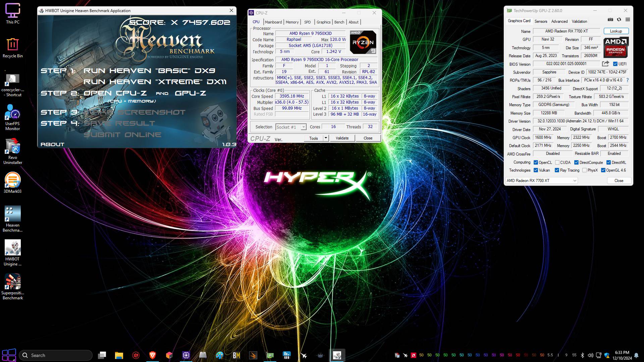This screenshot has width=644, height=362.
Task: Toggle DirectML checkbox in GPU-Z
Action: 608,162
